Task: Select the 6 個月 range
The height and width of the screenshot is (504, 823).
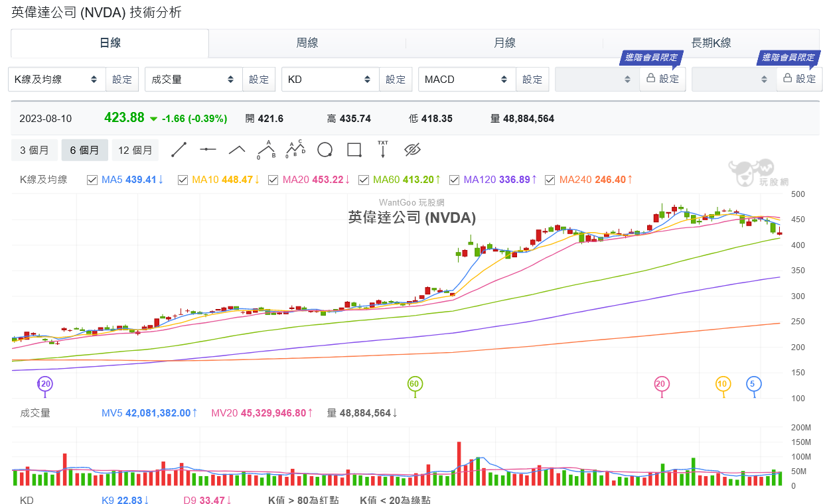Action: [84, 150]
